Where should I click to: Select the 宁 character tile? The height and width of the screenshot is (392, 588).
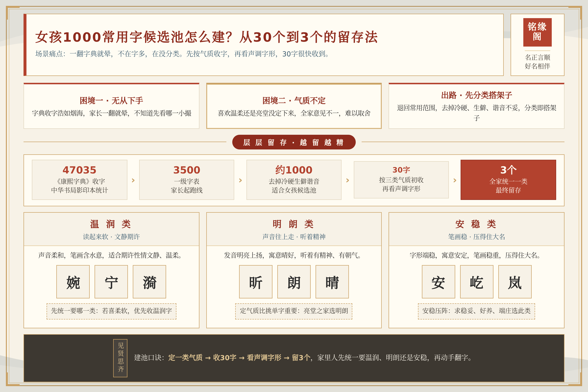click(x=111, y=282)
